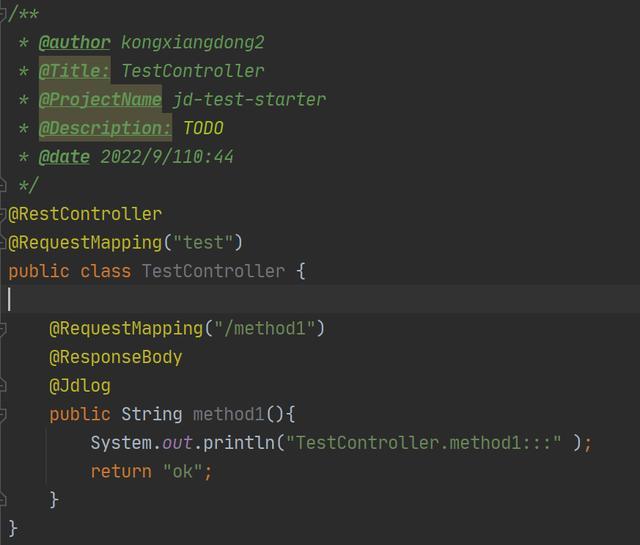Place caret on the empty highlighted line
The width and height of the screenshot is (640, 545).
coord(300,299)
